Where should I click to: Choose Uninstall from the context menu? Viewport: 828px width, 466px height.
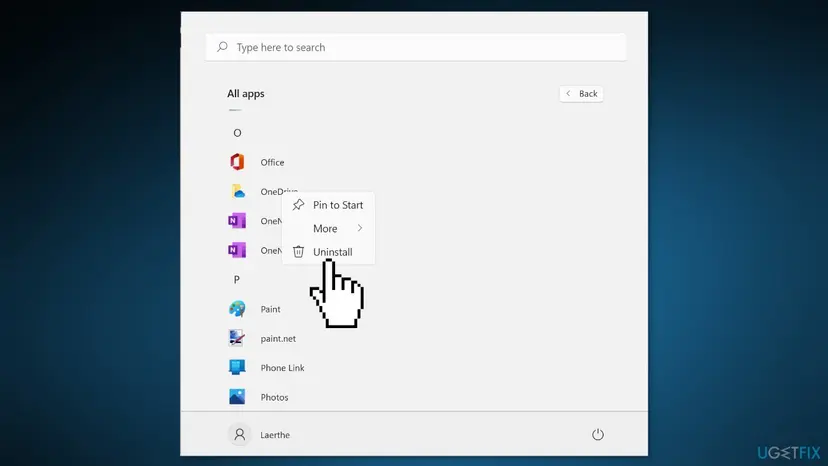pyautogui.click(x=328, y=252)
